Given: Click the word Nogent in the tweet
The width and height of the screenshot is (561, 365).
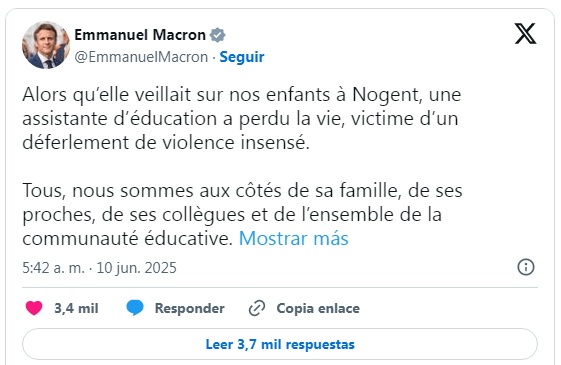Looking at the screenshot, I should [x=385, y=95].
